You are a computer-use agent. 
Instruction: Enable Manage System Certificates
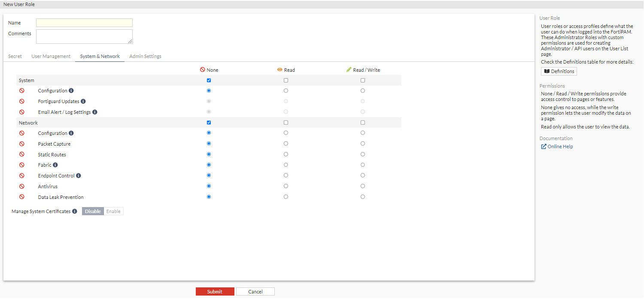tap(113, 211)
